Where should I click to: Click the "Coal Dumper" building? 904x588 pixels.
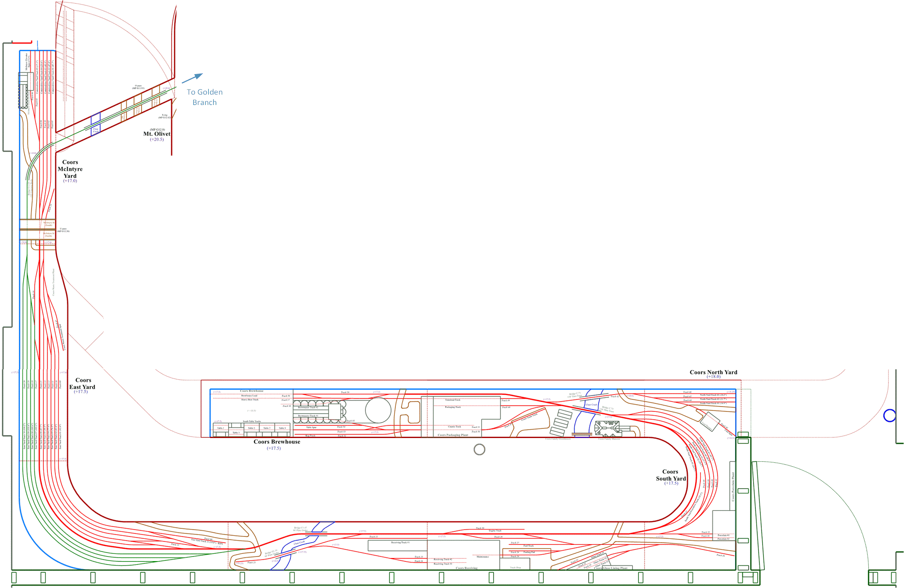click(x=710, y=421)
